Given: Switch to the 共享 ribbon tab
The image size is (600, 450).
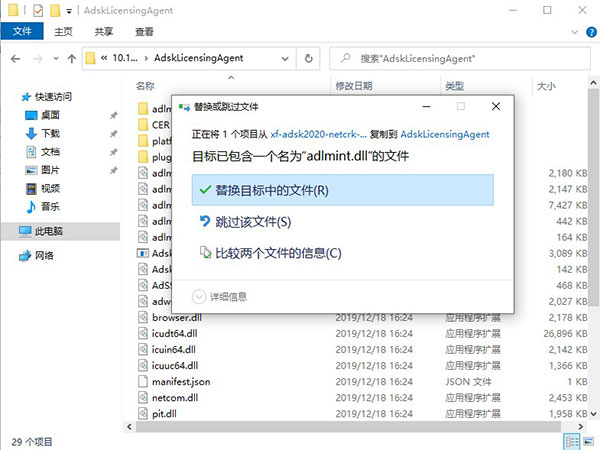Looking at the screenshot, I should [103, 31].
